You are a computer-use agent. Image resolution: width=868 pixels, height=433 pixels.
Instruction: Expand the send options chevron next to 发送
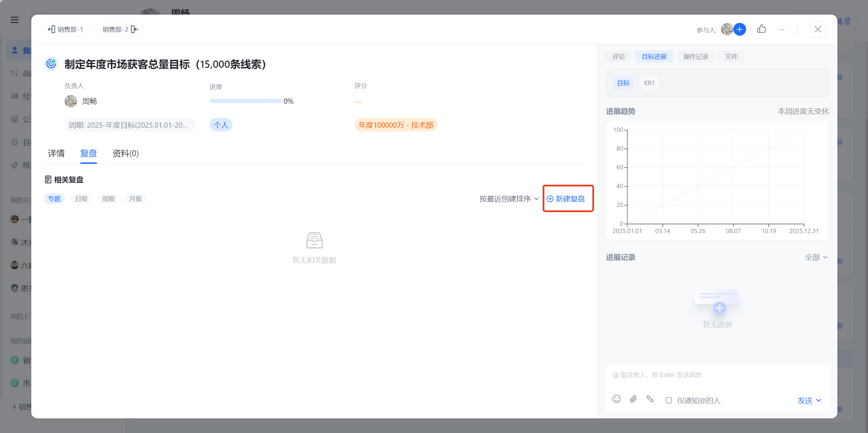coord(819,401)
